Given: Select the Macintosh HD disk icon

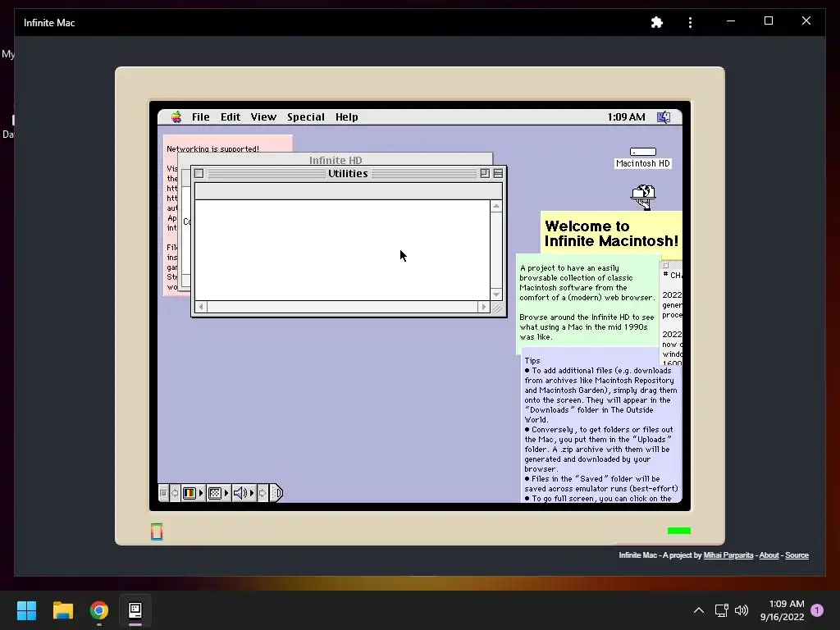Looking at the screenshot, I should (643, 152).
